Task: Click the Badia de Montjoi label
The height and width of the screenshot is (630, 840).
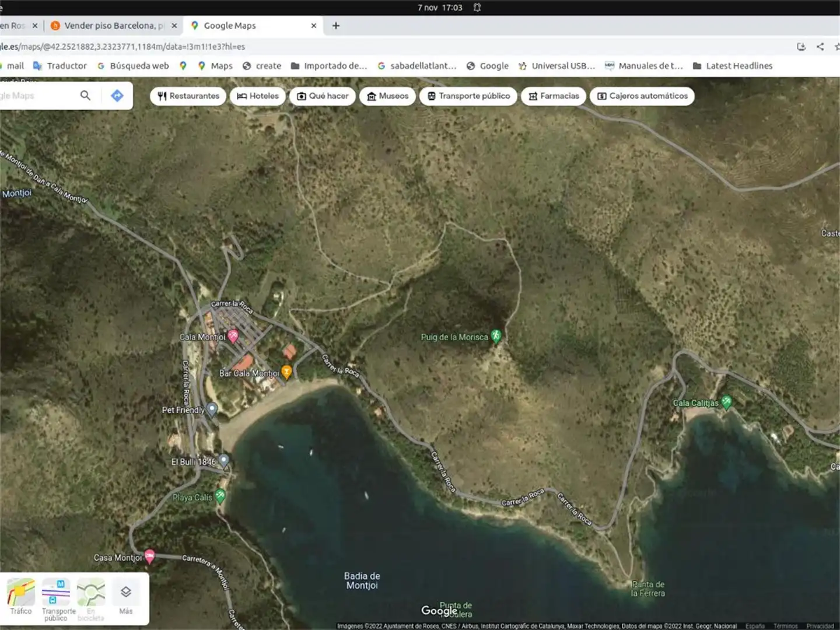Action: (x=362, y=580)
